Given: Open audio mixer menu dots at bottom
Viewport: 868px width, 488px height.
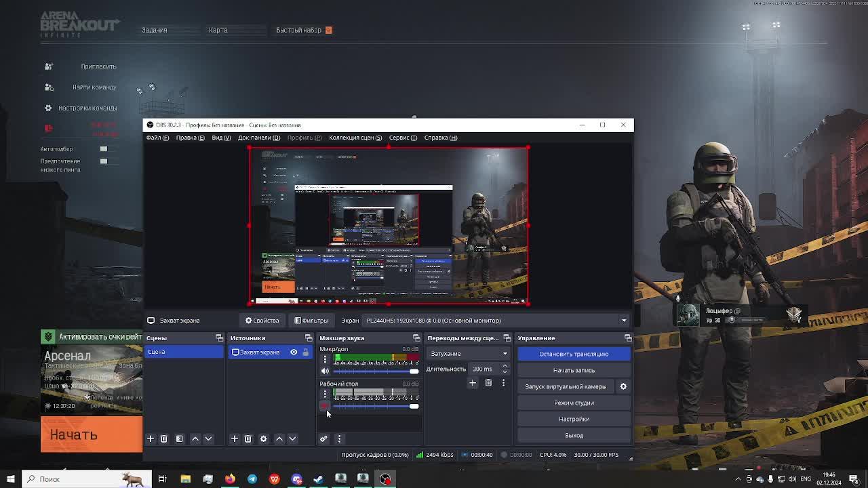Looking at the screenshot, I should [339, 439].
